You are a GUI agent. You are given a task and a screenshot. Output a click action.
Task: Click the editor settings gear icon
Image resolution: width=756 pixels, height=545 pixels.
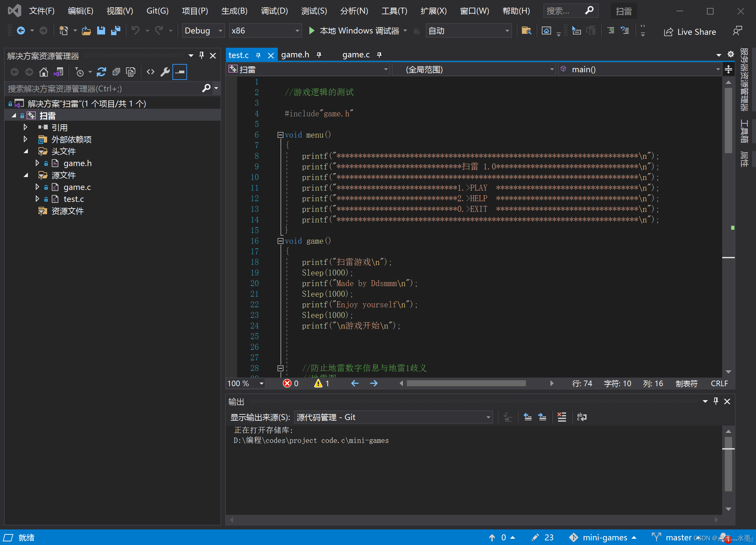coord(731,54)
